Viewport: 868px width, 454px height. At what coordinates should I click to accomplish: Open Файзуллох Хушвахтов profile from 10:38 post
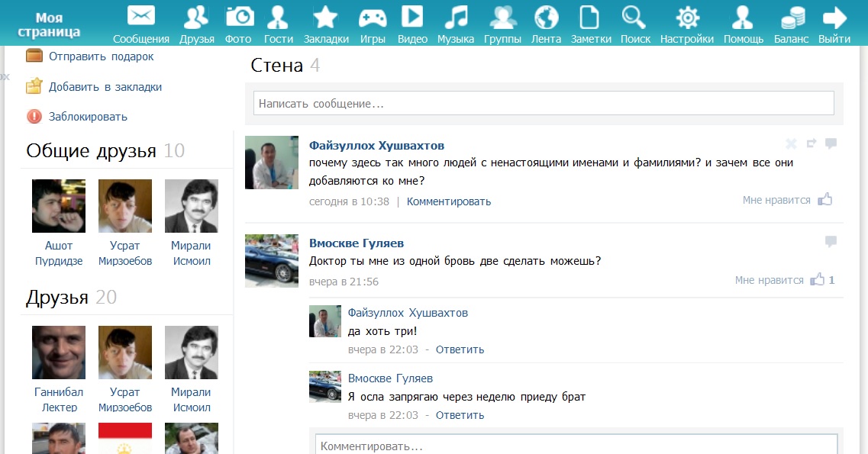pos(376,146)
